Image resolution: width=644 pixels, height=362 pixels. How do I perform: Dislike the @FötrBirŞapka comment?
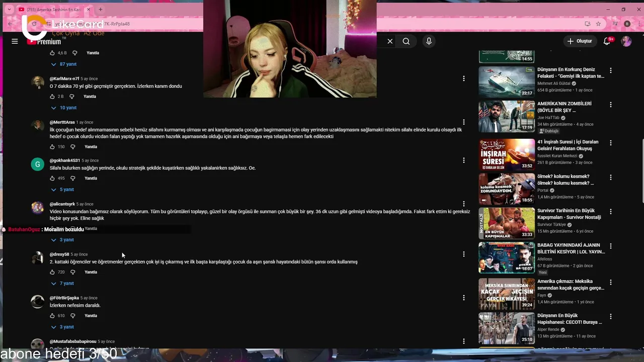73,316
